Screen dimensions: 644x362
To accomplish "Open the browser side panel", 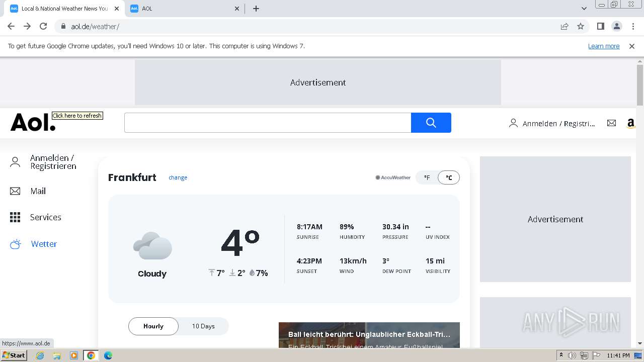I will coord(600,27).
